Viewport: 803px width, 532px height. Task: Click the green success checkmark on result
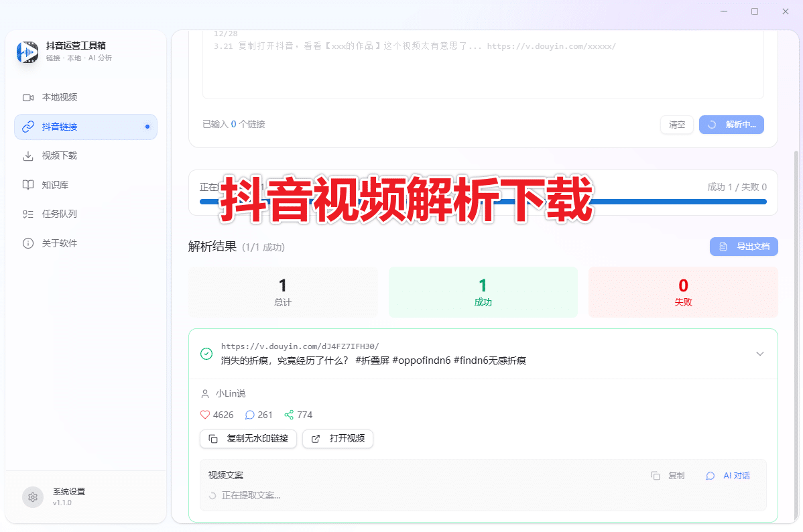(206, 354)
